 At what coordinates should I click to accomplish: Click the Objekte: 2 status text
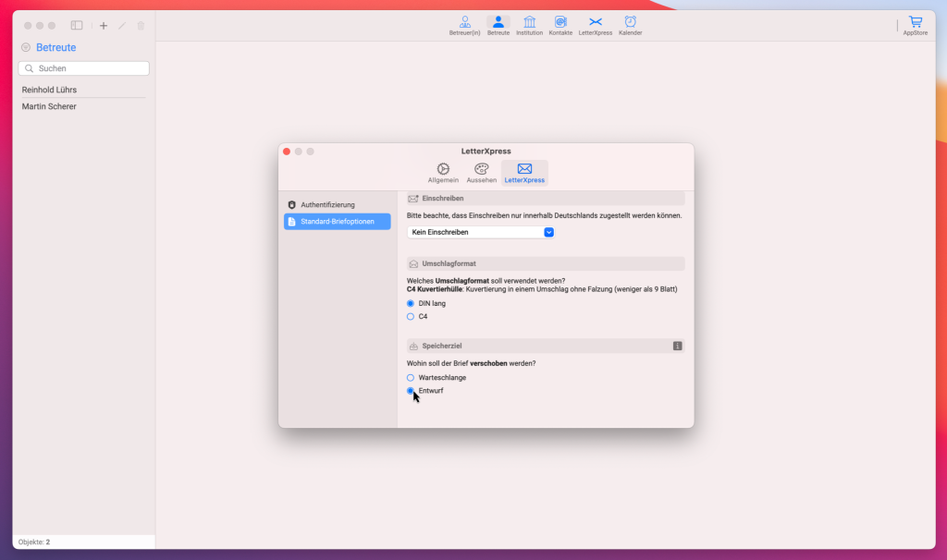coord(34,542)
